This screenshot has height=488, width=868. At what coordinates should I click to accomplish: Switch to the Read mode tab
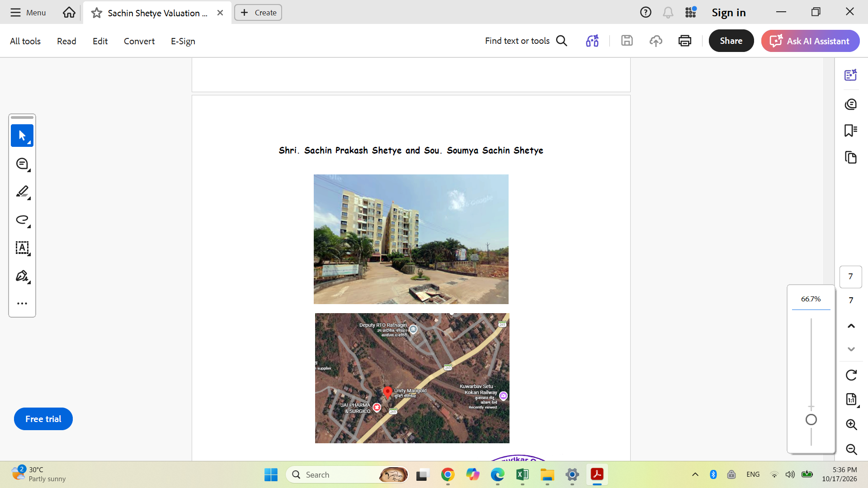66,41
